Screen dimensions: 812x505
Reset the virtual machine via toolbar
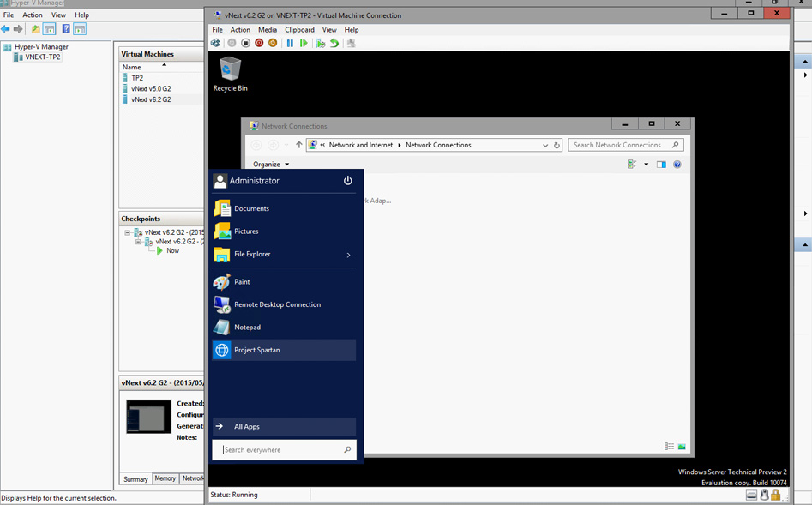pyautogui.click(x=304, y=43)
